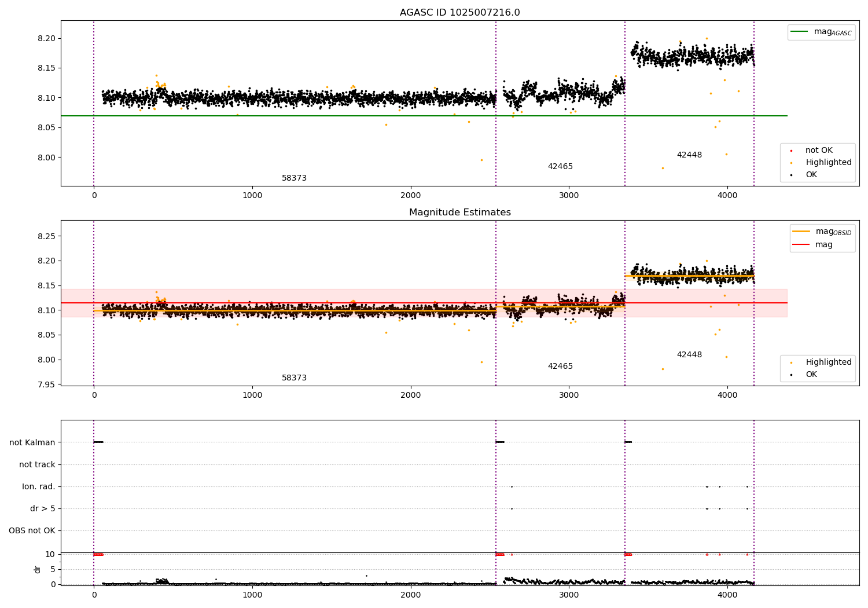Click the "4000" x-tick under the bottom plot
This screenshot has width=868, height=608.
click(x=727, y=595)
